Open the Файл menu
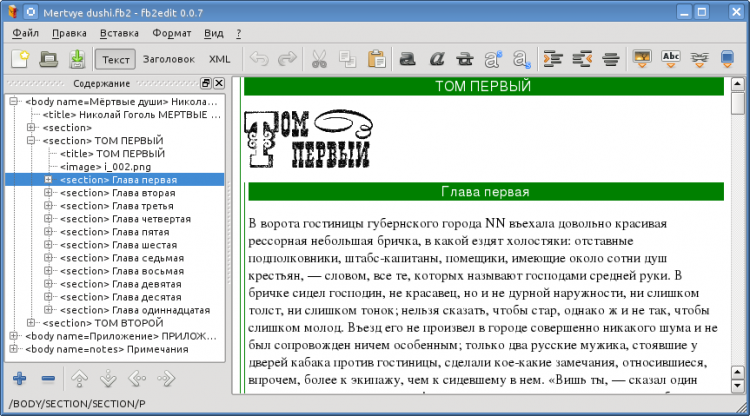 click(x=25, y=33)
